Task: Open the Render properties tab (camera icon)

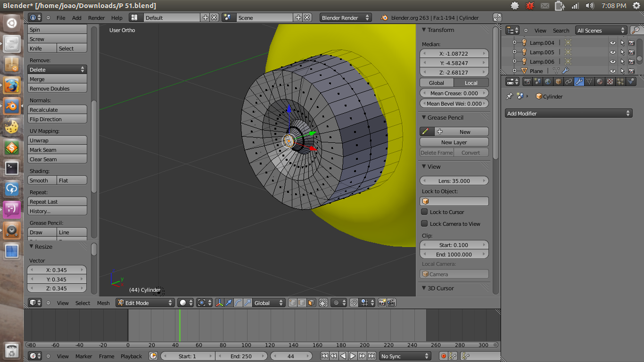Action: [528, 81]
